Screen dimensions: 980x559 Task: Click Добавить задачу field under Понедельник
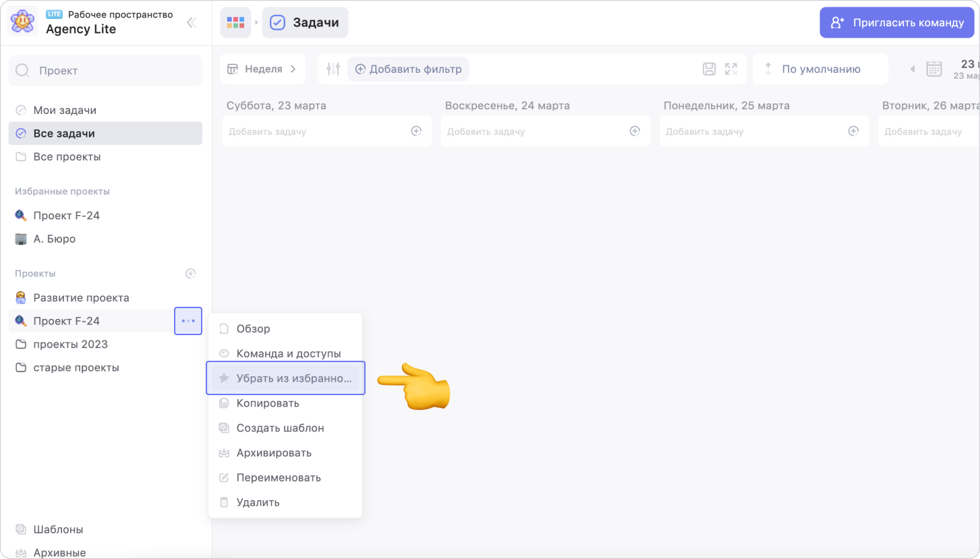pyautogui.click(x=764, y=131)
